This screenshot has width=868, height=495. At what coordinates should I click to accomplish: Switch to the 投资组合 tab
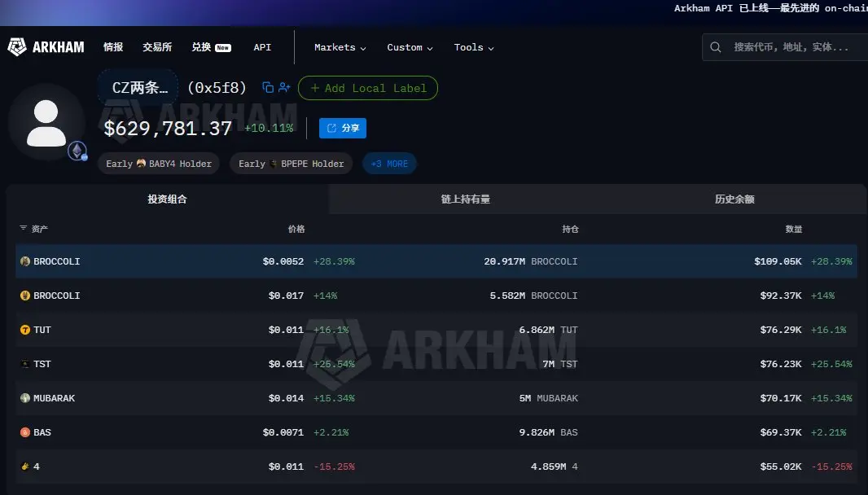tap(167, 199)
